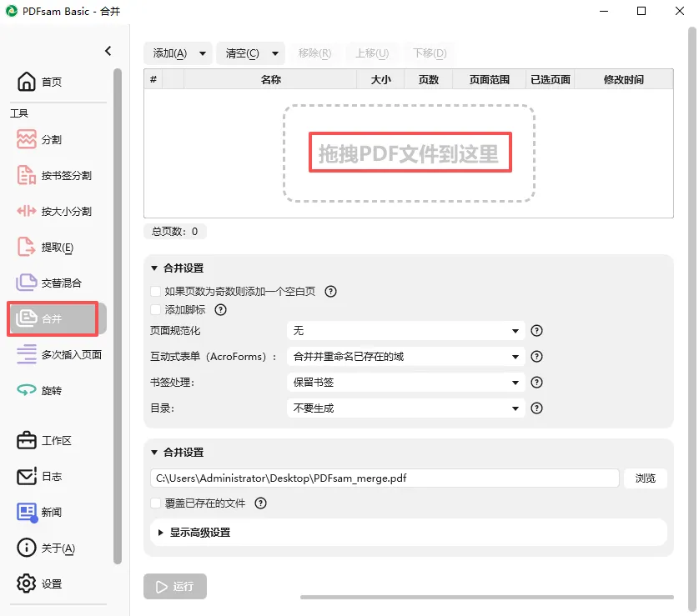Sort by 名称 column header
The width and height of the screenshot is (699, 616).
(x=270, y=80)
